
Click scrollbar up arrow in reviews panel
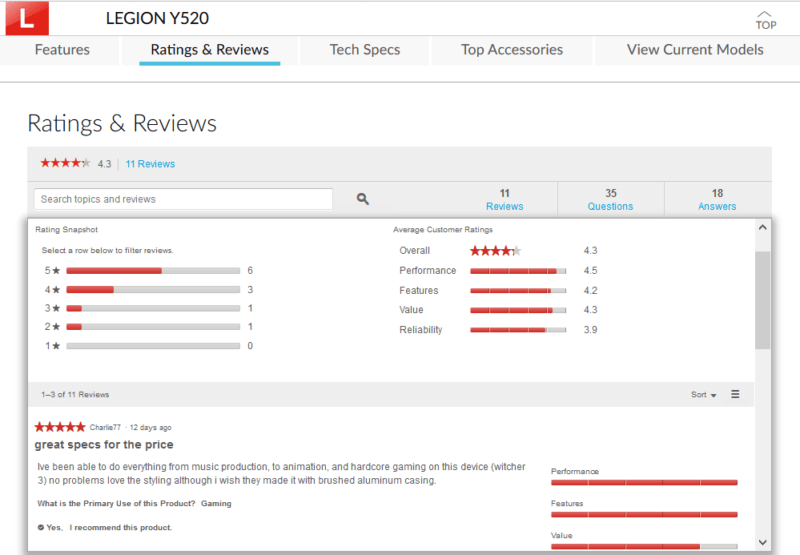pyautogui.click(x=762, y=228)
